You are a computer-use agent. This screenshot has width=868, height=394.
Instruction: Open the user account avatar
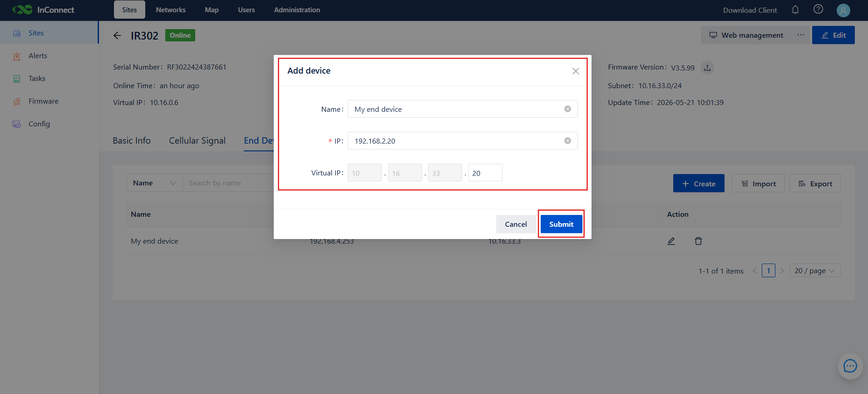[x=843, y=10]
